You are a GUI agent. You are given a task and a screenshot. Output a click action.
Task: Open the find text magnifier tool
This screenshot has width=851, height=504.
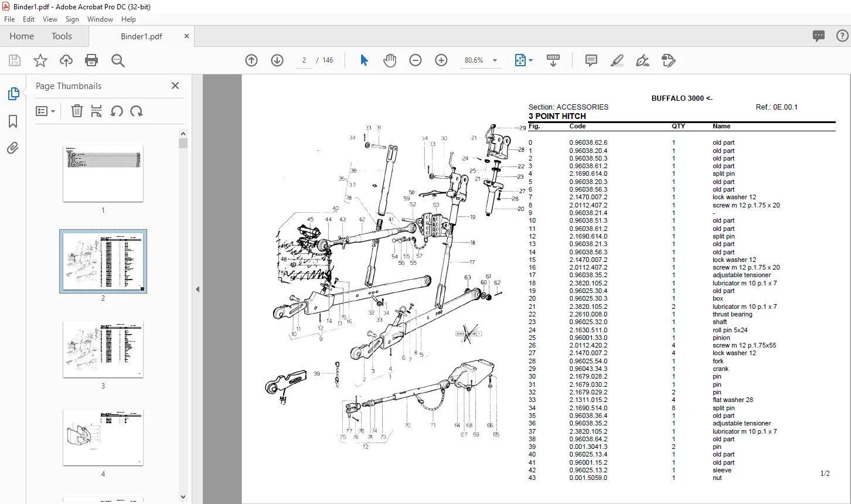pyautogui.click(x=118, y=60)
